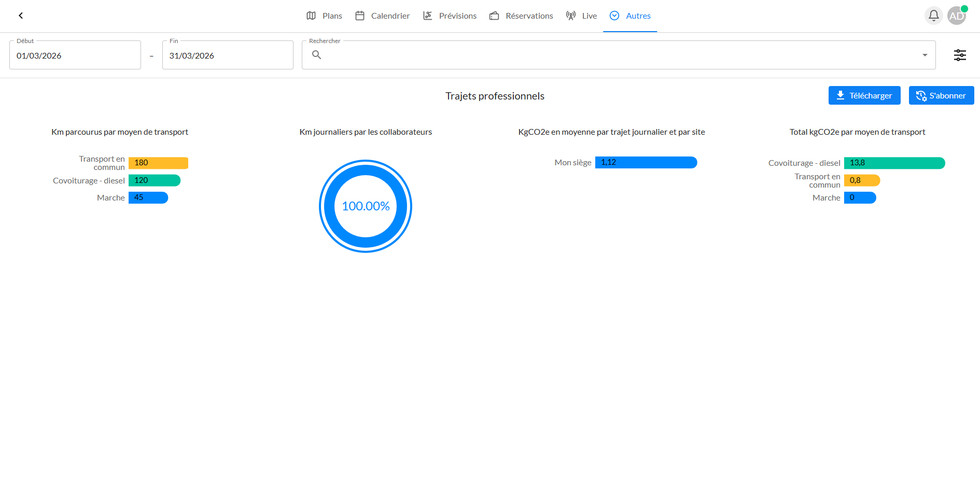Open the Début date field
The width and height of the screenshot is (980, 485).
click(x=75, y=55)
